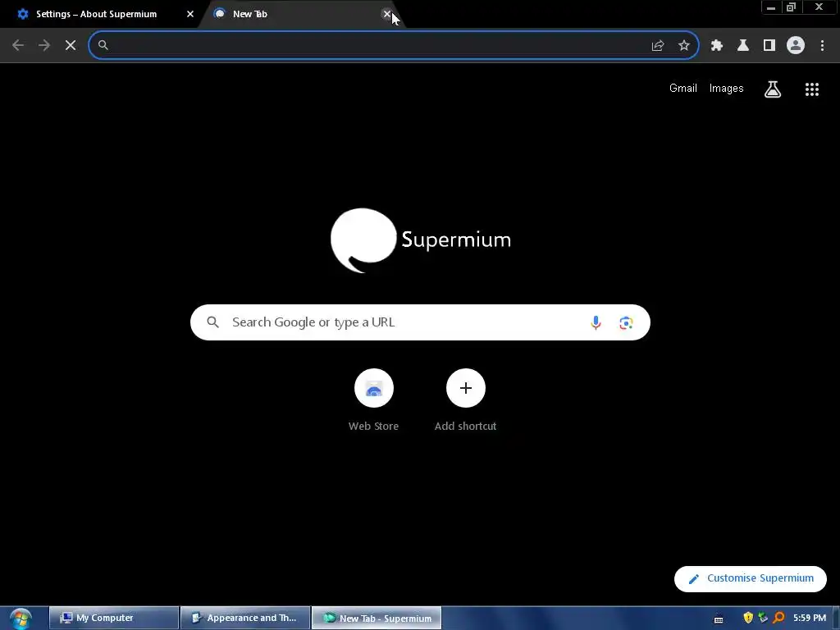Close the Settings – About Supermium tab
This screenshot has width=840, height=630.
(190, 14)
